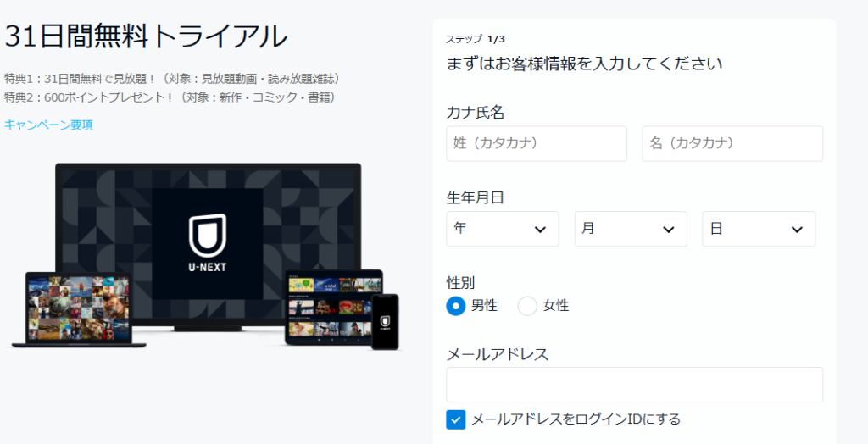Uncheck メールアドレスをログインIDにする checkbox
The height and width of the screenshot is (444, 868).
coord(456,419)
